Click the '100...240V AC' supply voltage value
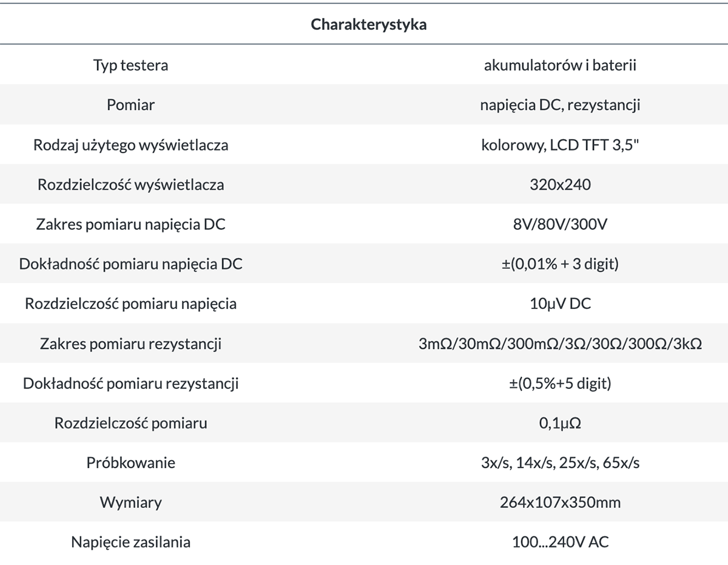 click(x=560, y=542)
